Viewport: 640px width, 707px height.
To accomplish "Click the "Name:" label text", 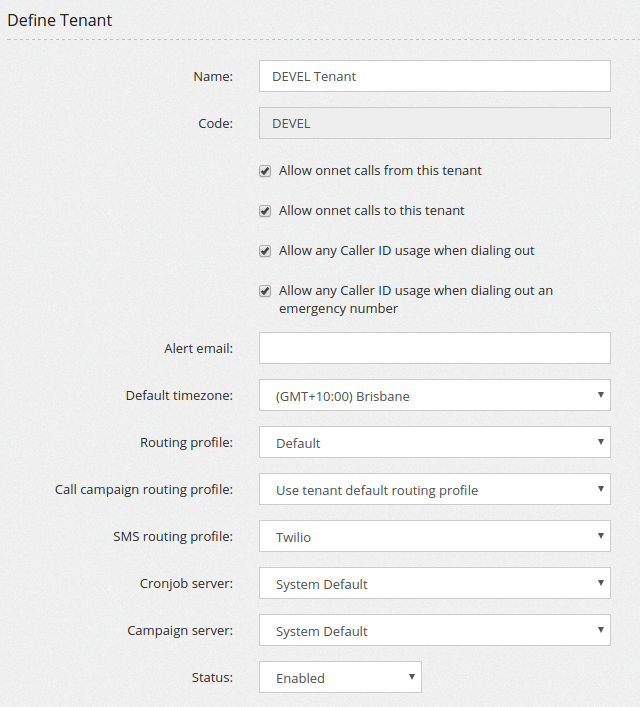I will point(212,76).
